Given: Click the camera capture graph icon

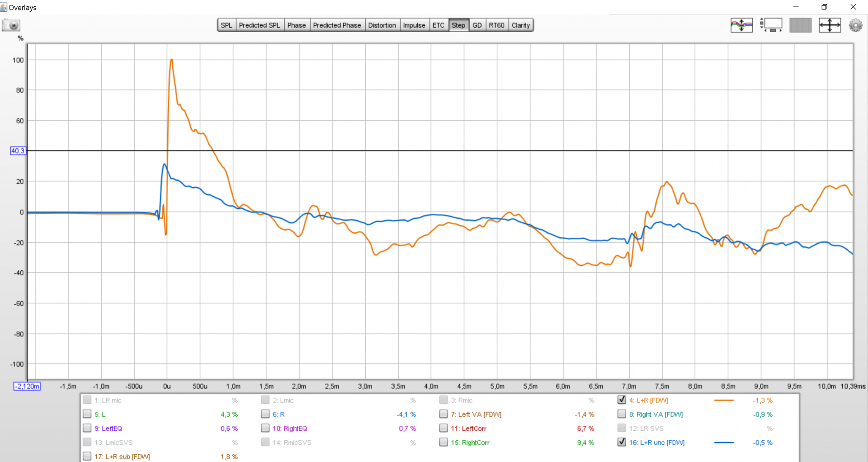Looking at the screenshot, I should (11, 25).
